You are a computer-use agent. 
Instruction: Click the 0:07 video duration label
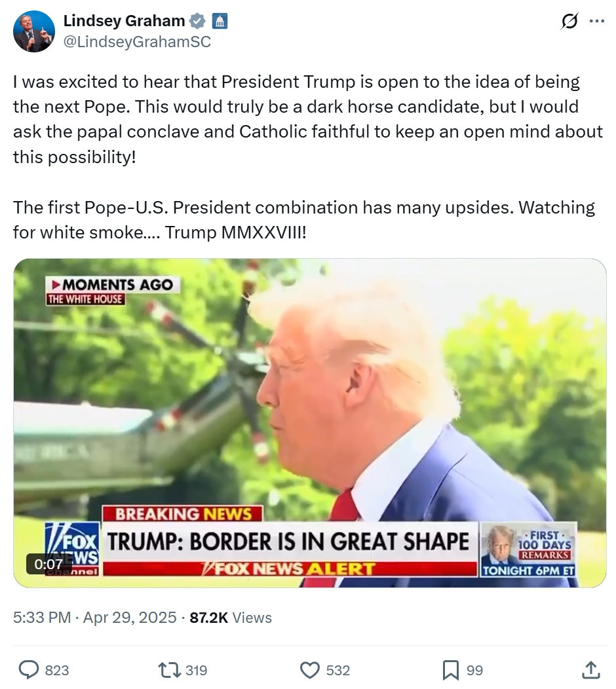pos(48,564)
